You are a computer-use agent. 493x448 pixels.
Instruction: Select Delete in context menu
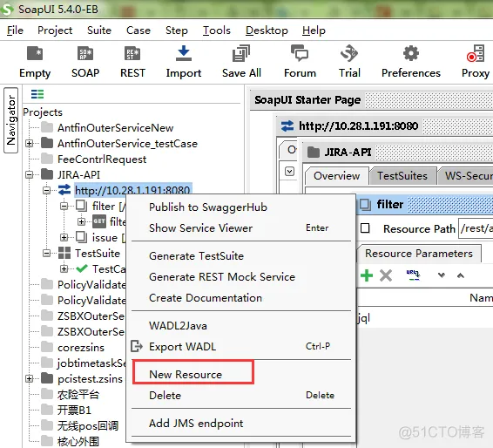pyautogui.click(x=241, y=395)
